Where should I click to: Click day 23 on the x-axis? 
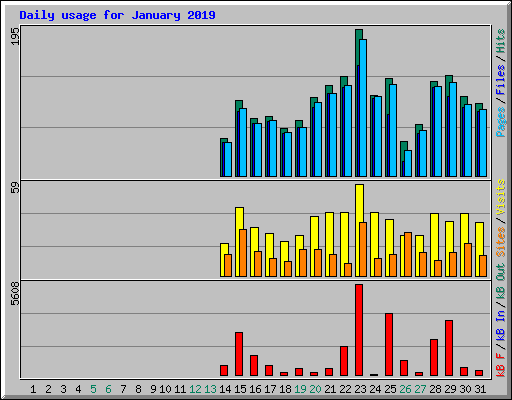(x=360, y=389)
